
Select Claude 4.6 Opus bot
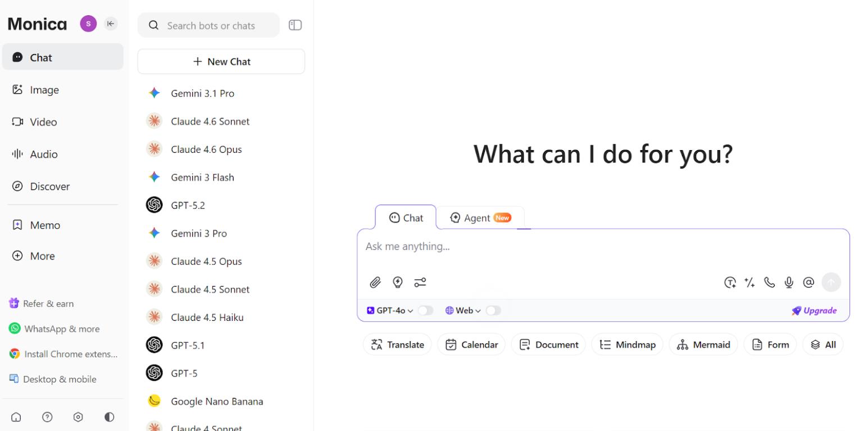221,149
